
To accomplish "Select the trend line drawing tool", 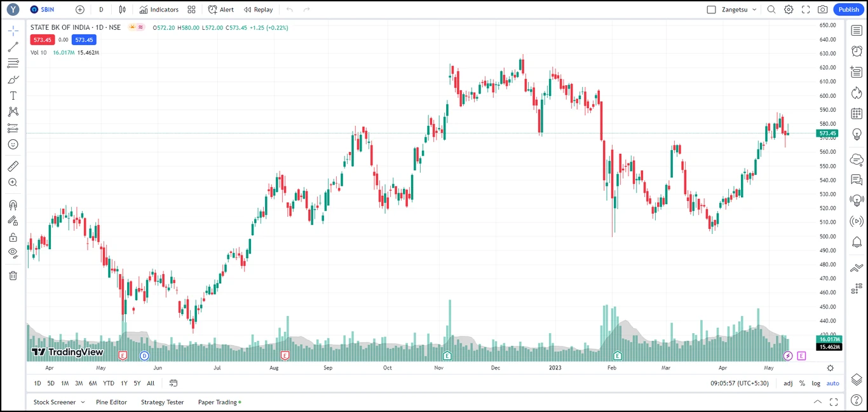I will pyautogui.click(x=13, y=47).
